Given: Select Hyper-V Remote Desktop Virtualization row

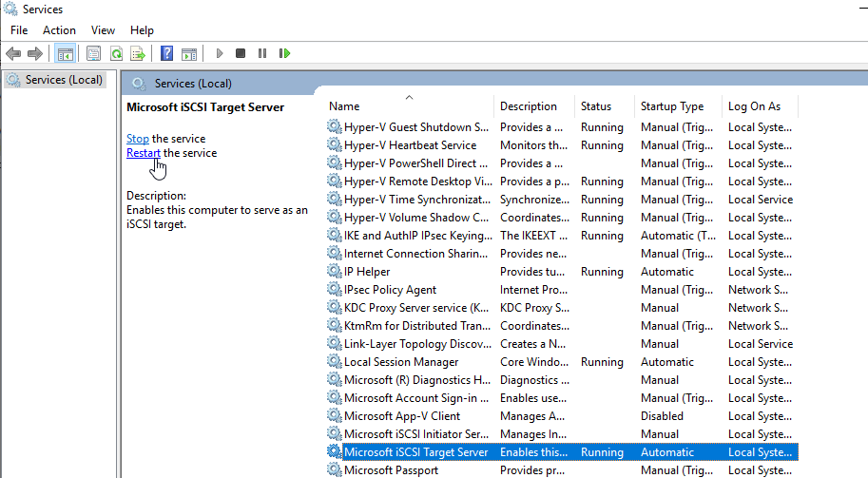Looking at the screenshot, I should [562, 181].
